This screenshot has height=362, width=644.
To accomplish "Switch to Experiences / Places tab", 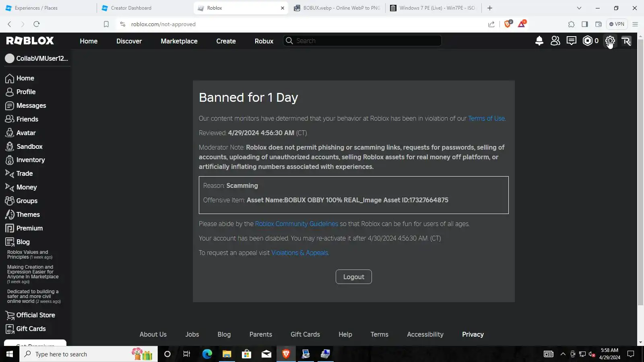I will tap(48, 8).
